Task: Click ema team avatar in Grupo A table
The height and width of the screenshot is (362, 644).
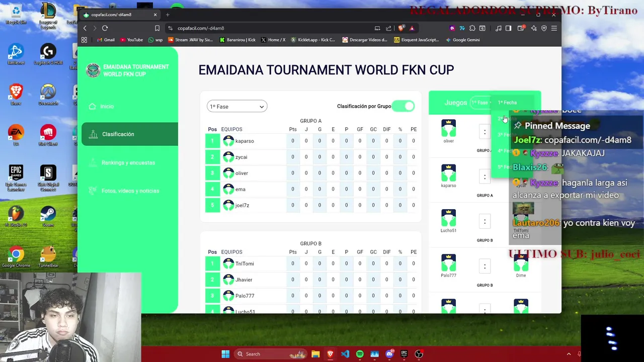Action: click(228, 189)
